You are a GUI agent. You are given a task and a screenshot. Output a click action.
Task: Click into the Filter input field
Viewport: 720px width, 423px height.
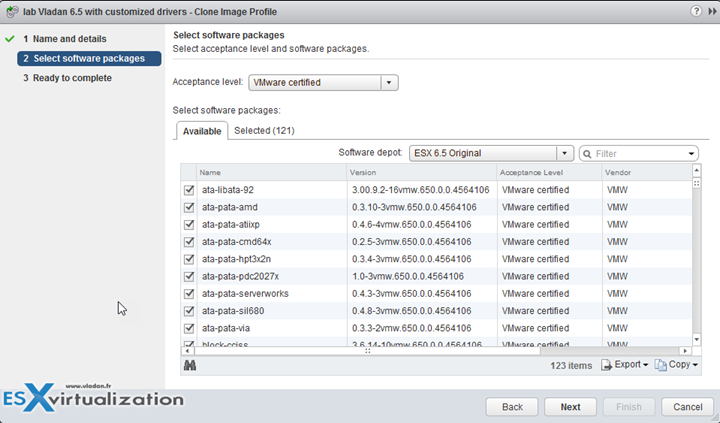click(640, 154)
